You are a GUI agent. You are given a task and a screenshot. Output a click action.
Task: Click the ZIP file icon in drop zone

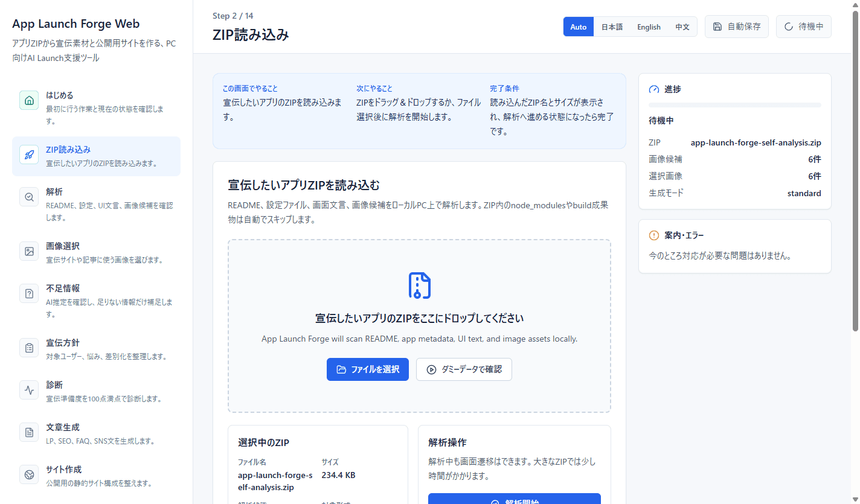tap(419, 285)
